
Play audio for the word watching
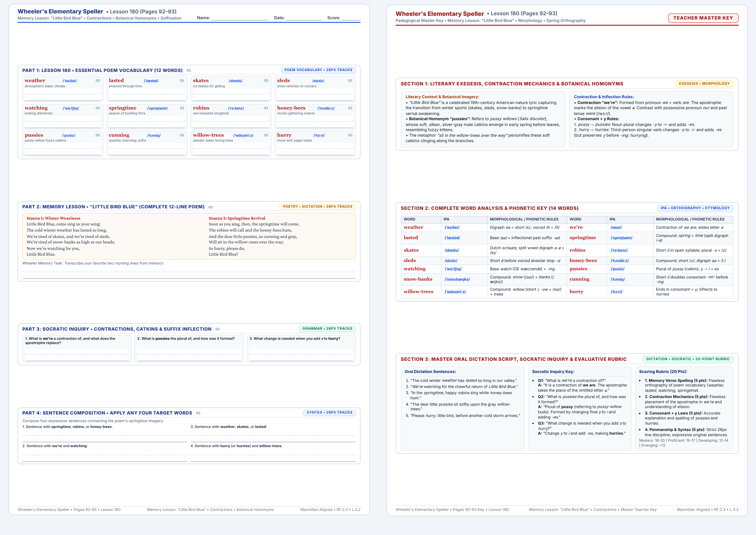pos(98,108)
